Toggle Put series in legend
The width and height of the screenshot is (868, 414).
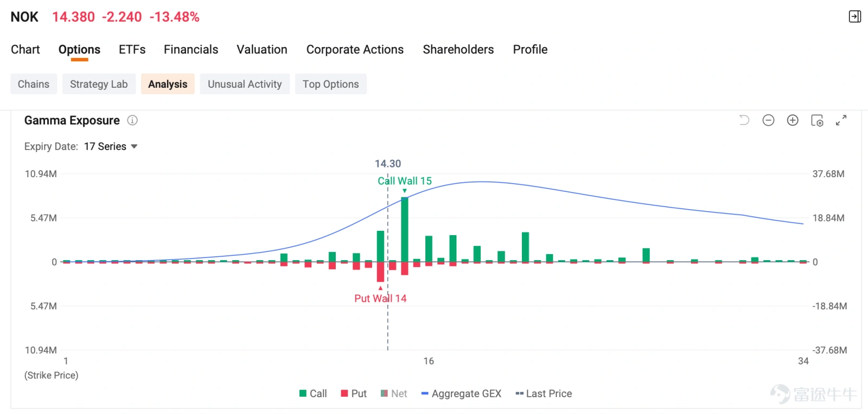click(354, 393)
